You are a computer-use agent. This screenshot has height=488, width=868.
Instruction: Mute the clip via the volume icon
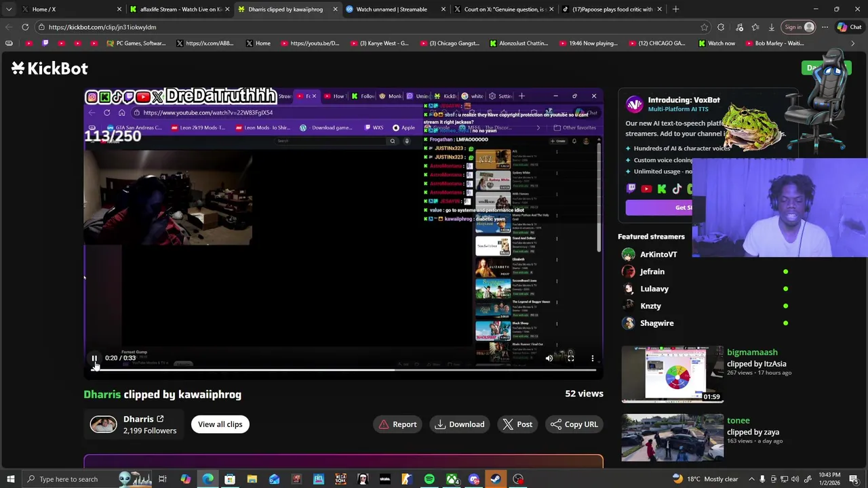tap(549, 358)
